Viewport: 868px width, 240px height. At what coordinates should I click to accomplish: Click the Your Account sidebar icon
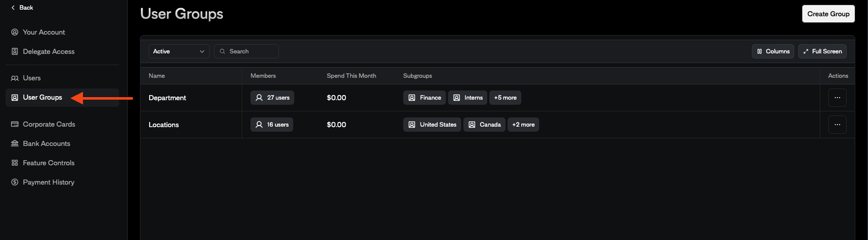[15, 32]
